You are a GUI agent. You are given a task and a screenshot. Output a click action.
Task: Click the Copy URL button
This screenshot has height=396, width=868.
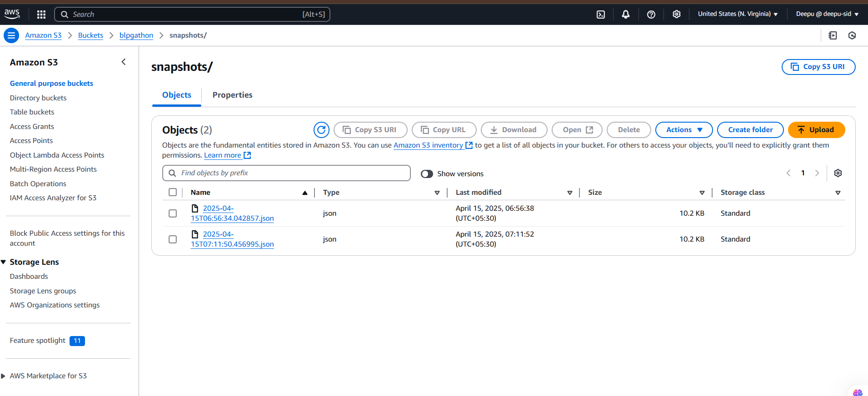pyautogui.click(x=444, y=130)
